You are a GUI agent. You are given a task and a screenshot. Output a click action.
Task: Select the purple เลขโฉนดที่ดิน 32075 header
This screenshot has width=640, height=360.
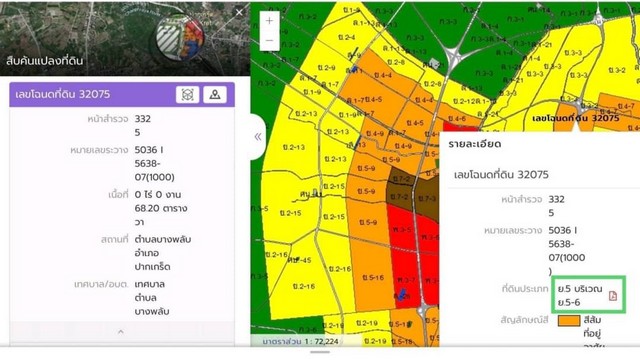[122, 95]
